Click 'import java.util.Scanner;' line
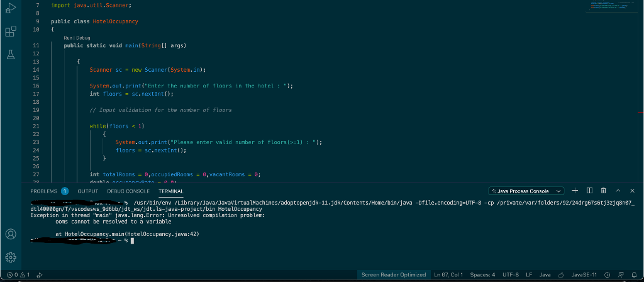 (92, 5)
